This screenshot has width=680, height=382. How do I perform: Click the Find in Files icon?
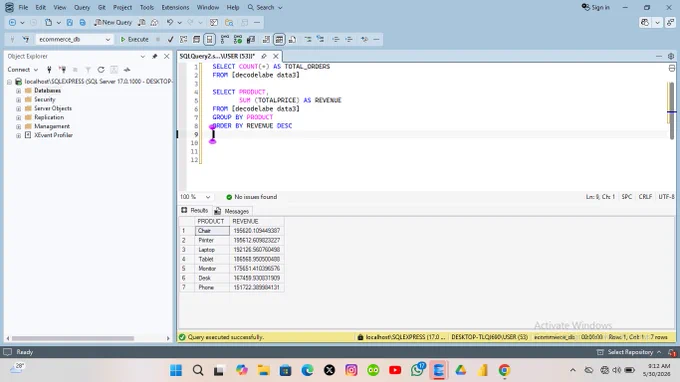point(229,23)
